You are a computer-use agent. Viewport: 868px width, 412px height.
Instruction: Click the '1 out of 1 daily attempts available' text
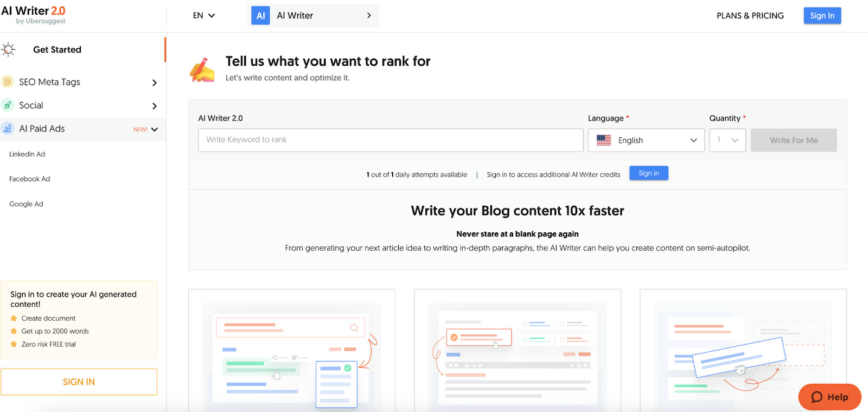[417, 175]
